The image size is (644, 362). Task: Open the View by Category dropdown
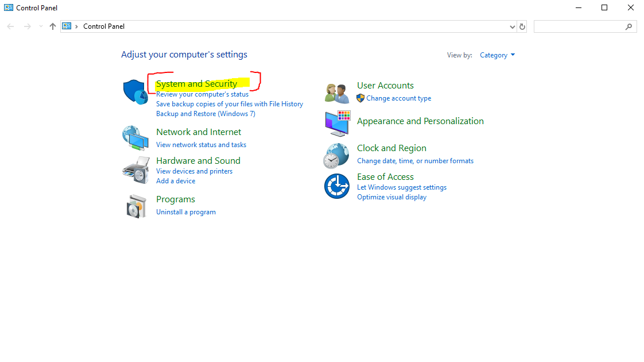click(497, 55)
